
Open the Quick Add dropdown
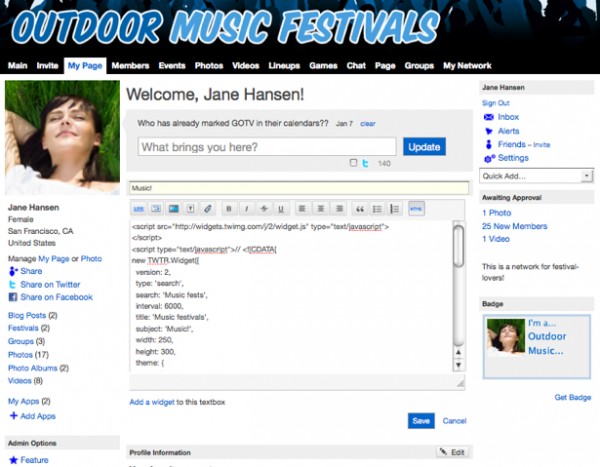[x=536, y=176]
